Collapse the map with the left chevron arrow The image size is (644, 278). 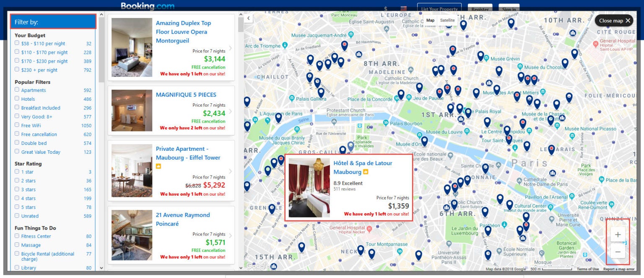248,18
